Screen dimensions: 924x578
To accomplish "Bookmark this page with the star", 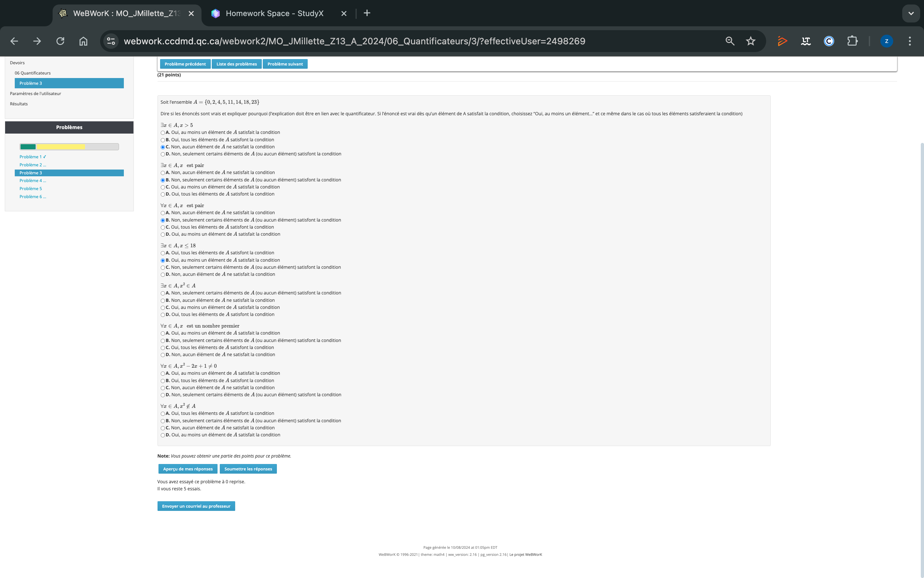I will [751, 41].
